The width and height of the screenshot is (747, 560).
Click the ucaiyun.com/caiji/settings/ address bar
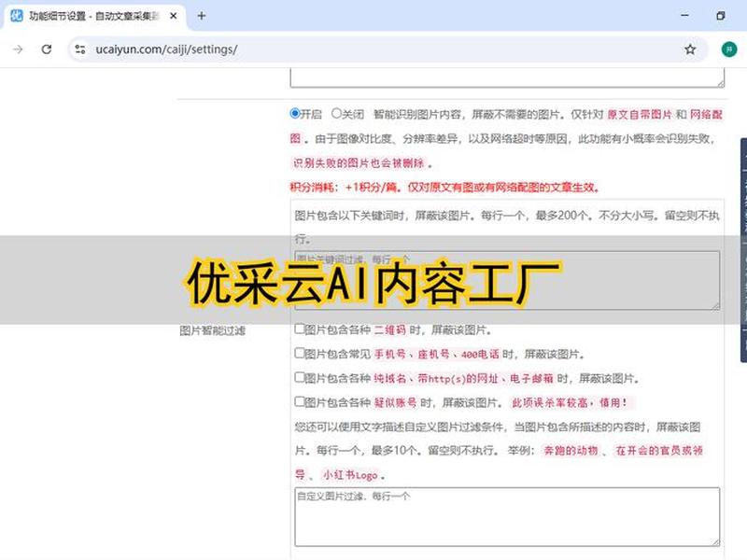click(x=387, y=49)
